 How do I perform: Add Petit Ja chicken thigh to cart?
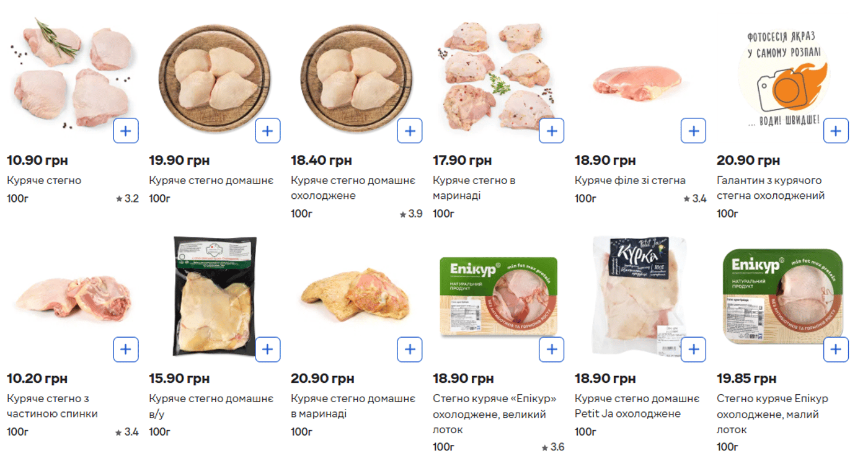coord(694,349)
